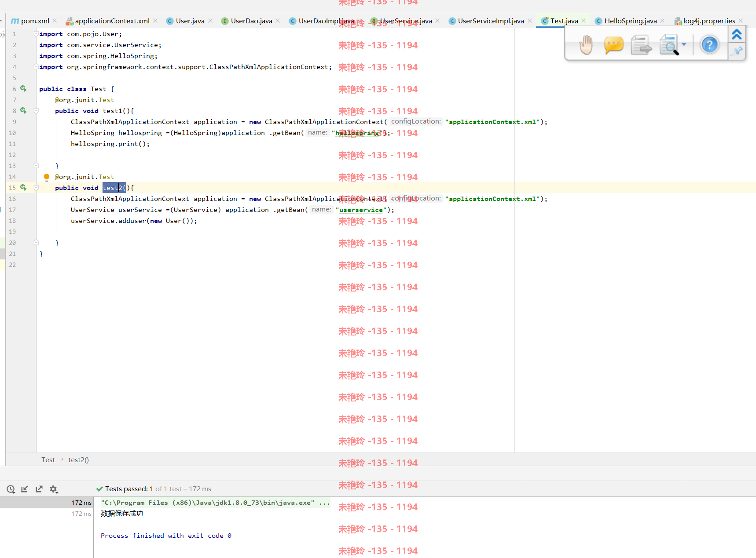
Task: Close the Test.java tab
Action: coord(584,21)
